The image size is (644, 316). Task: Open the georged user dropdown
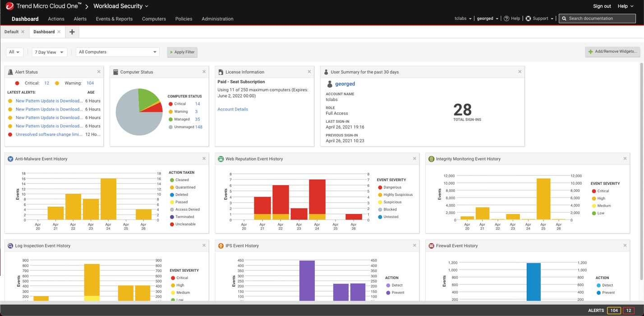coord(488,19)
